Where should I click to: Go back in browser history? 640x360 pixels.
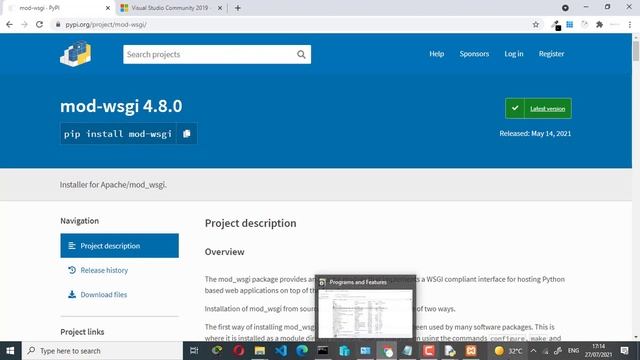[9, 24]
